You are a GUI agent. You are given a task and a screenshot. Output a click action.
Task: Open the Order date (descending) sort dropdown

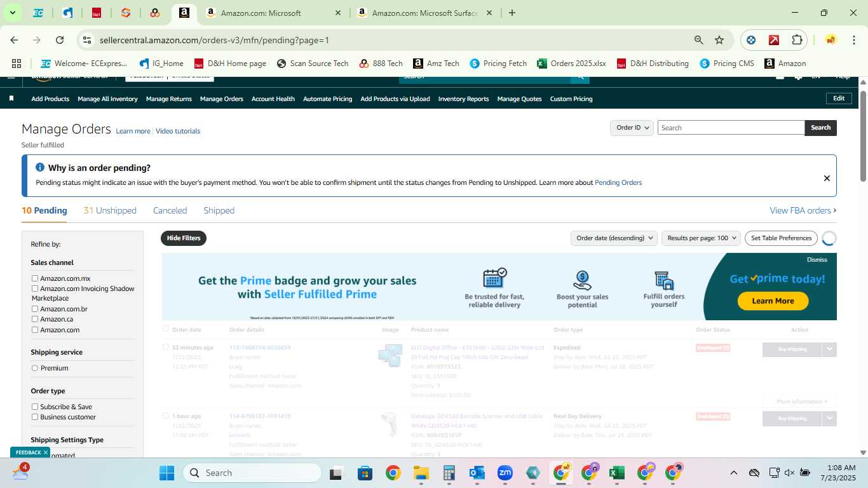[614, 238]
